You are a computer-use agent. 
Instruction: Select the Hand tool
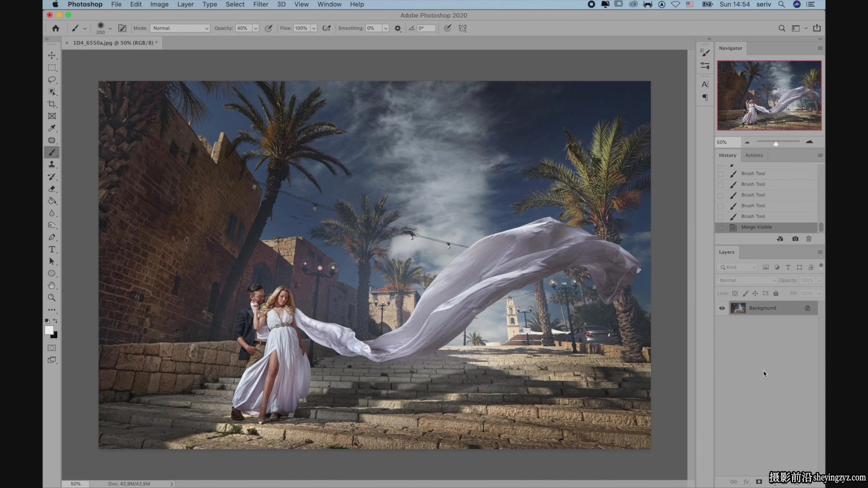52,286
